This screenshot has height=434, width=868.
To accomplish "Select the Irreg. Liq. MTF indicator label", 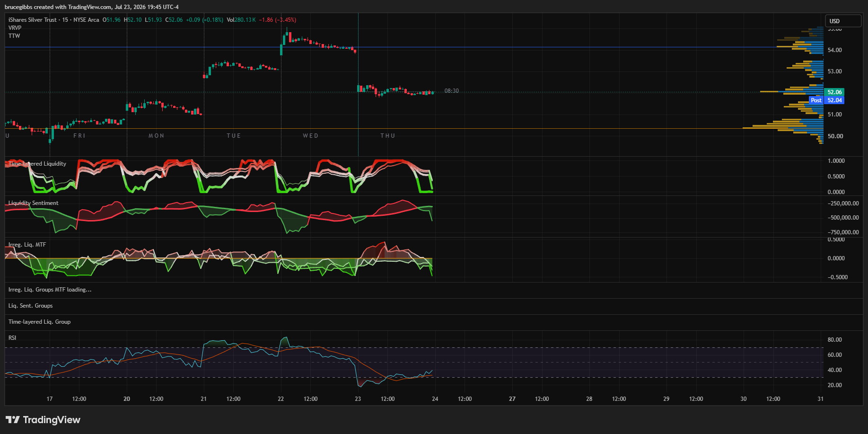I will [27, 245].
